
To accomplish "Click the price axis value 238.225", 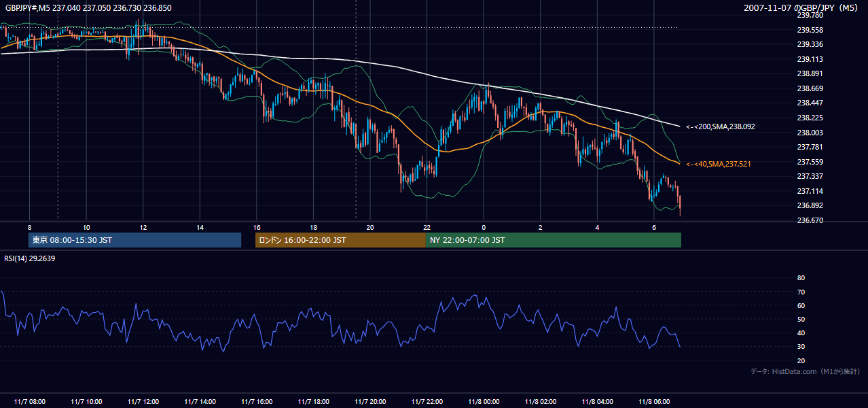I will pos(810,118).
